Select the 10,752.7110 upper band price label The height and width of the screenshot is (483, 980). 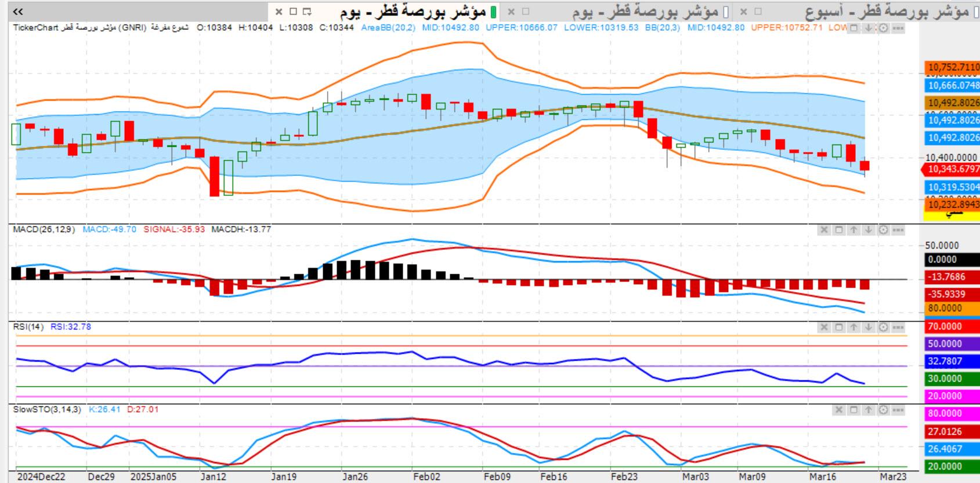coord(953,67)
